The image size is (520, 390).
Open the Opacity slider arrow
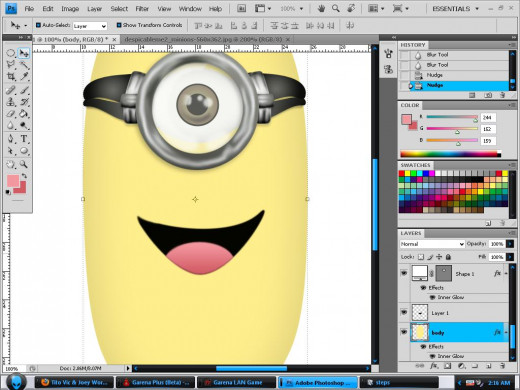[x=510, y=244]
